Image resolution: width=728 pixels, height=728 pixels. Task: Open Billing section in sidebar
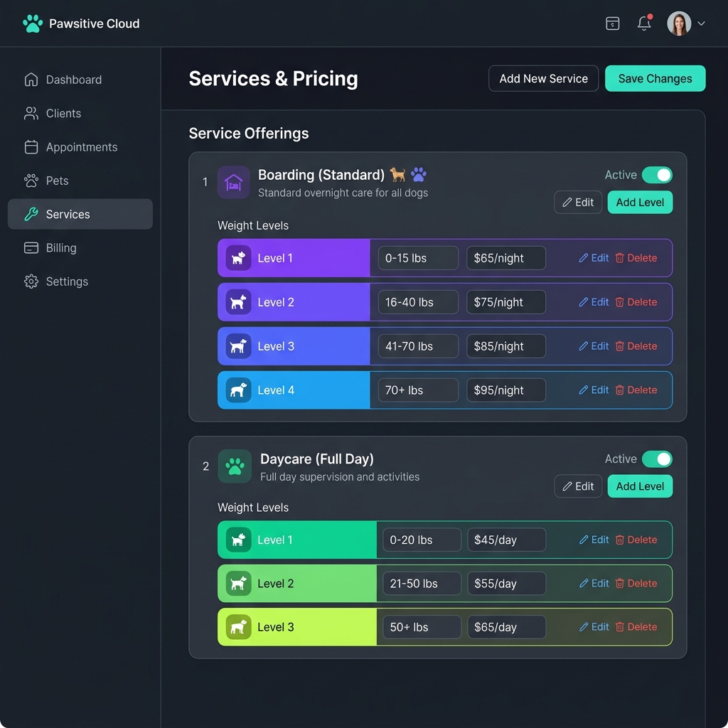80,248
